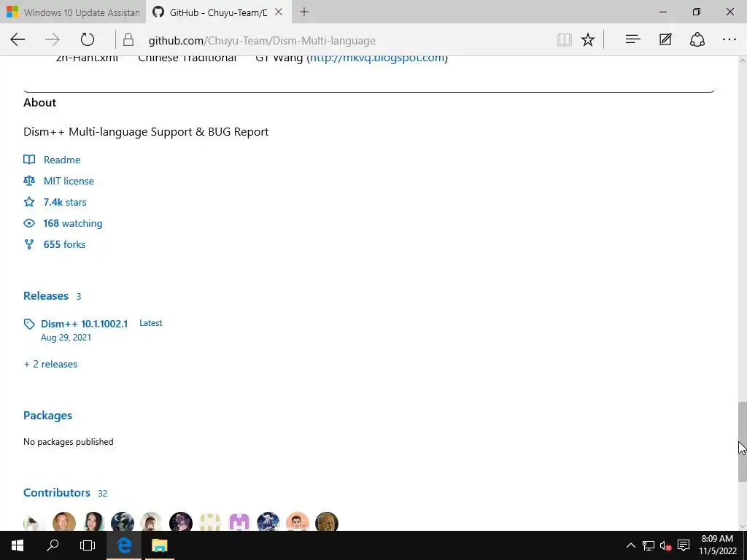Open the Contributors heading link
This screenshot has width=747, height=560.
click(x=57, y=492)
